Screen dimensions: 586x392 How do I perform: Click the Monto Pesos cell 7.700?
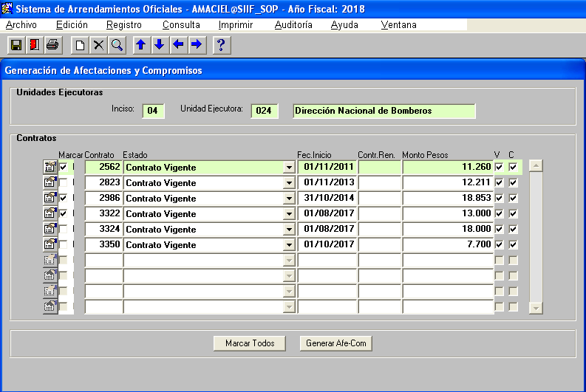point(448,244)
